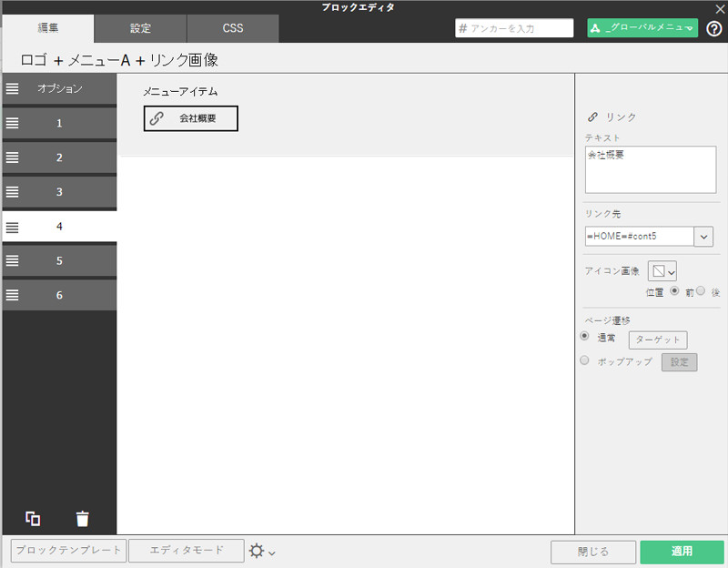Viewport: 728px width, 568px height.
Task: Switch to the 設定 tab
Action: coord(139,28)
